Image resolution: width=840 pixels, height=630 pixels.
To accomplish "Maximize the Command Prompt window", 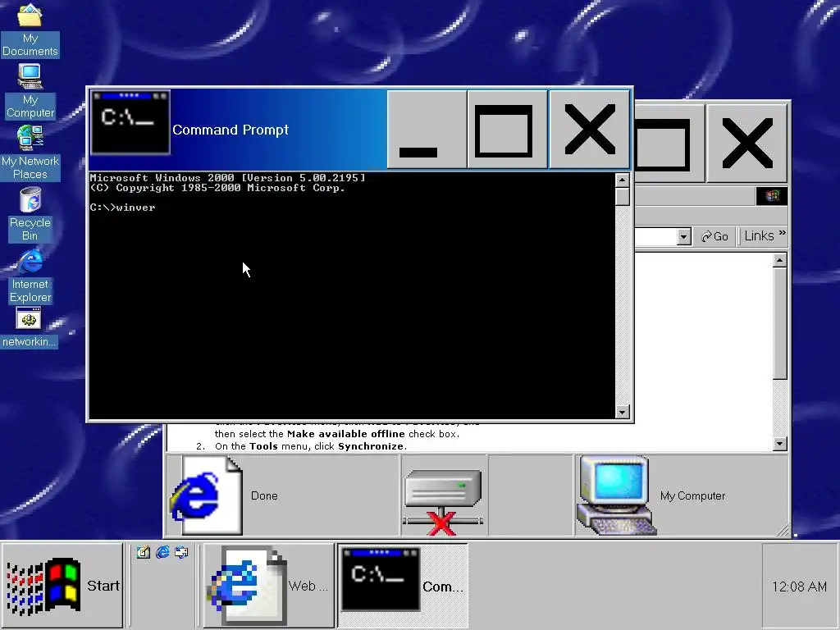I will point(507,129).
